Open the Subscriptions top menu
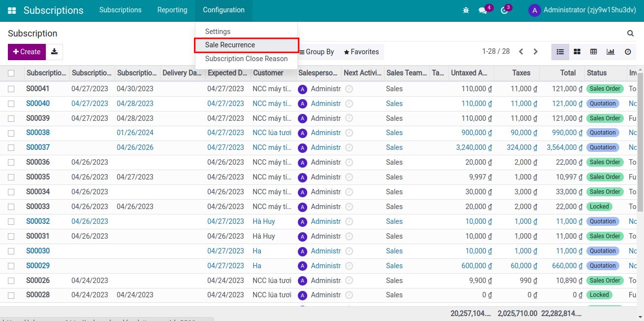The width and height of the screenshot is (644, 321). pyautogui.click(x=120, y=10)
